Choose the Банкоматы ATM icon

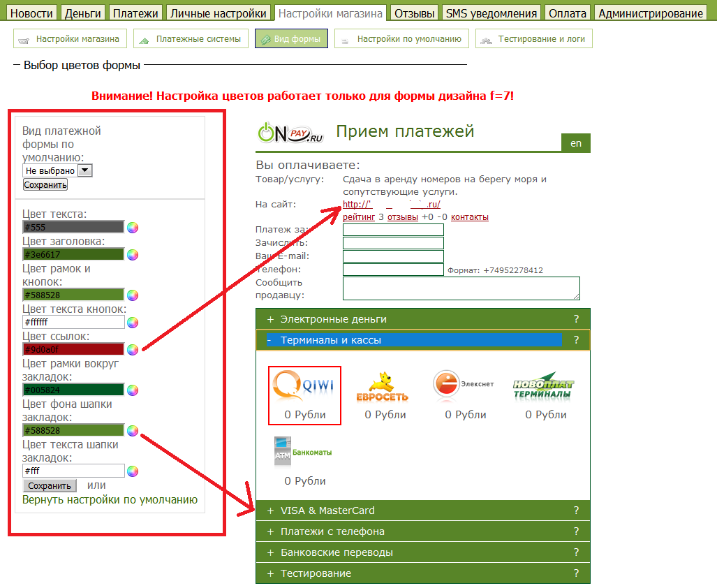tap(303, 452)
